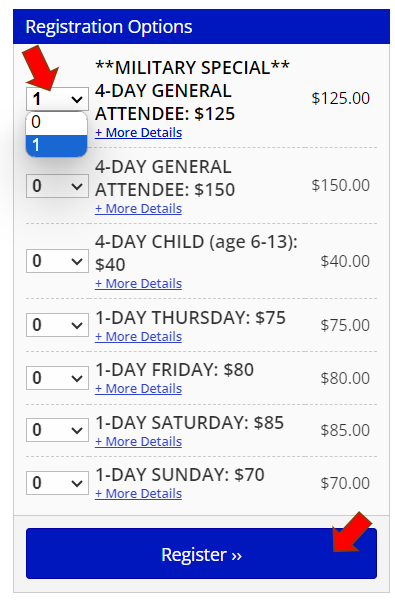Expand More Details for 1-Day Thursday
Image resolution: width=395 pixels, height=600 pixels.
click(x=139, y=337)
